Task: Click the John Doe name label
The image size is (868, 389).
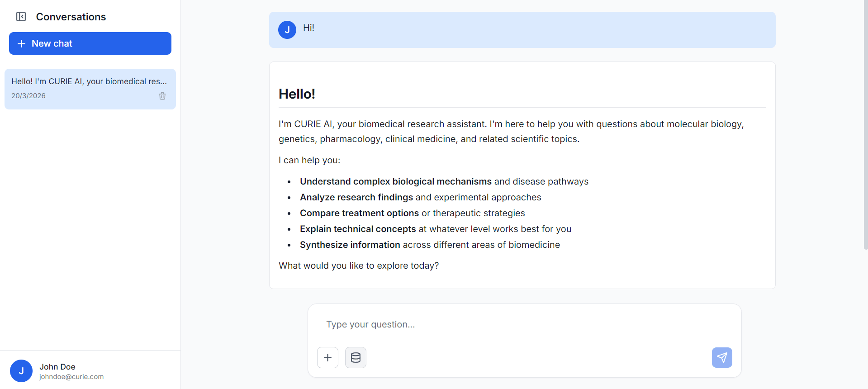Action: (x=57, y=367)
